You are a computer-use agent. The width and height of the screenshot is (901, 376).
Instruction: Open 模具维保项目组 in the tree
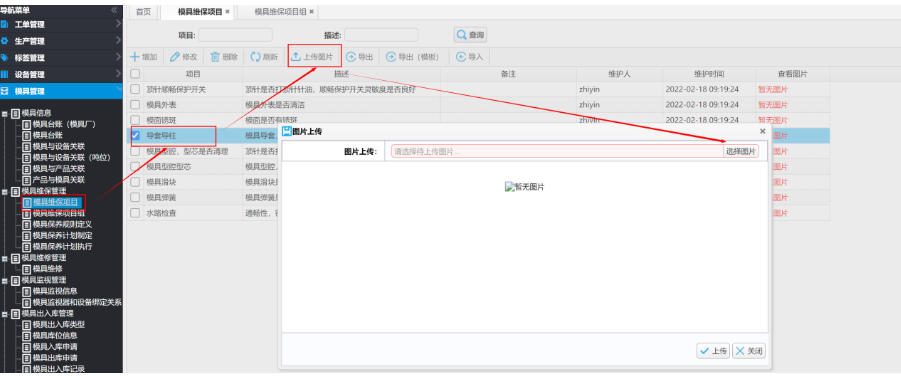59,213
